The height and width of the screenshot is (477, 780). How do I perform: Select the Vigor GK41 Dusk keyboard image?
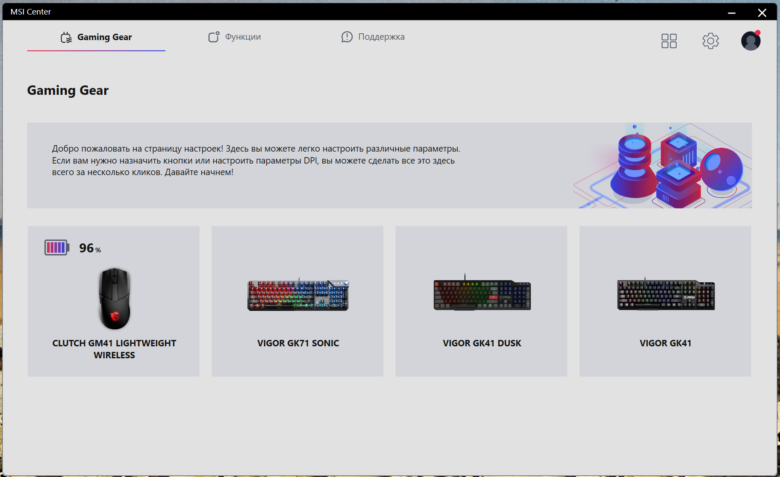482,294
